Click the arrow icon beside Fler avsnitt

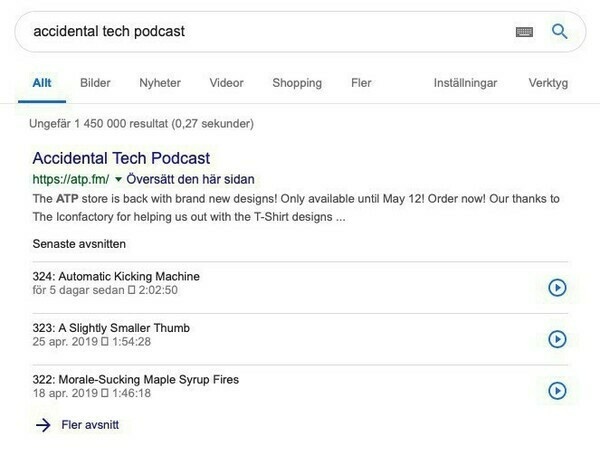pos(42,425)
